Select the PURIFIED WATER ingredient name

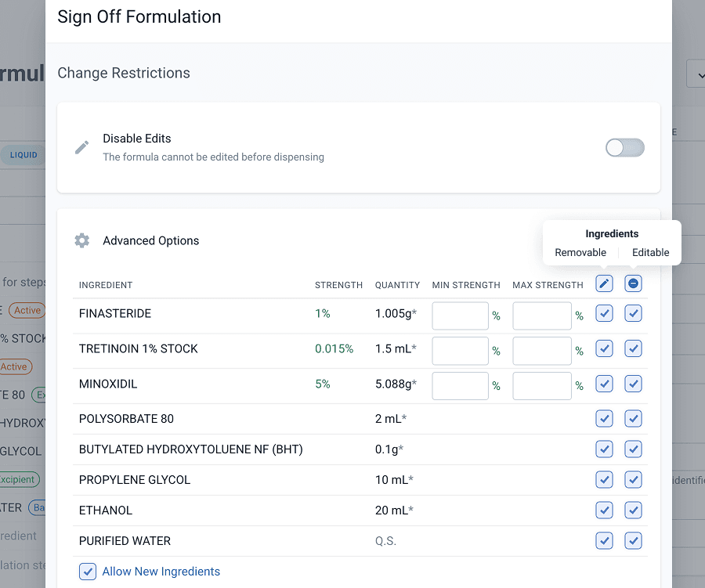coord(125,541)
